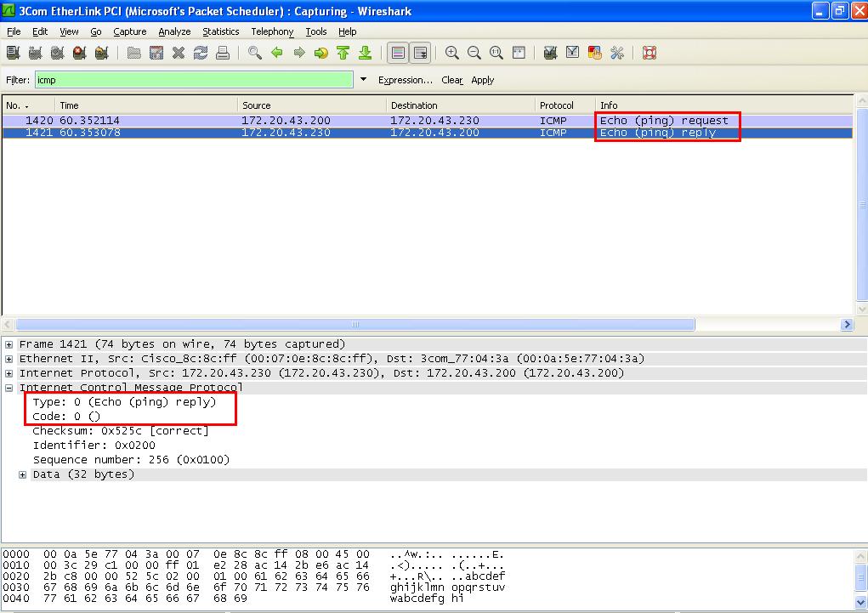Open the Analyze menu
868x613 pixels.
coord(174,31)
